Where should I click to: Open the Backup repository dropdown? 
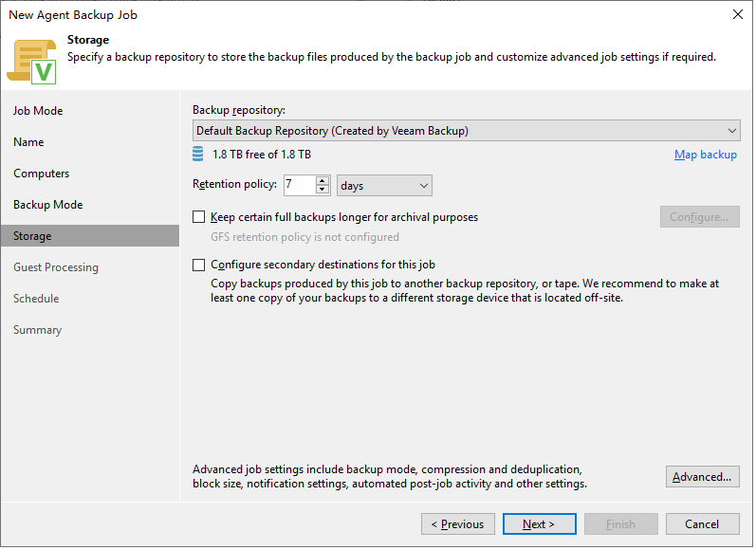(467, 131)
